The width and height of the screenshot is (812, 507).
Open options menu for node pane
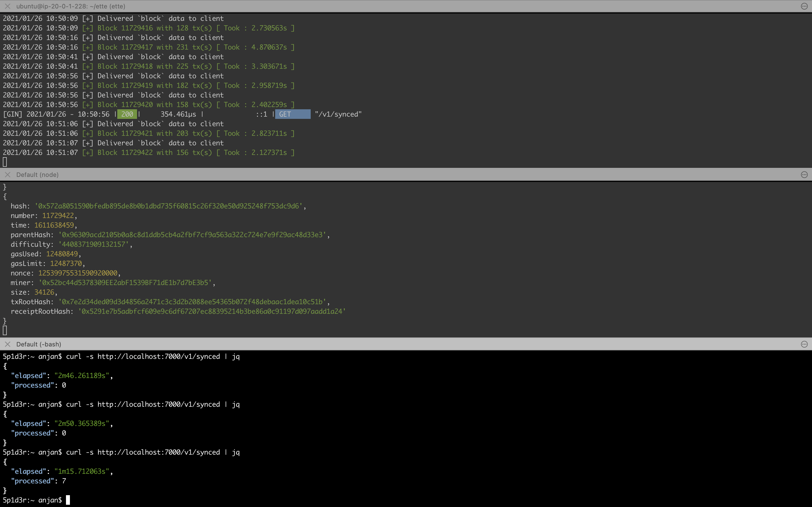point(804,174)
